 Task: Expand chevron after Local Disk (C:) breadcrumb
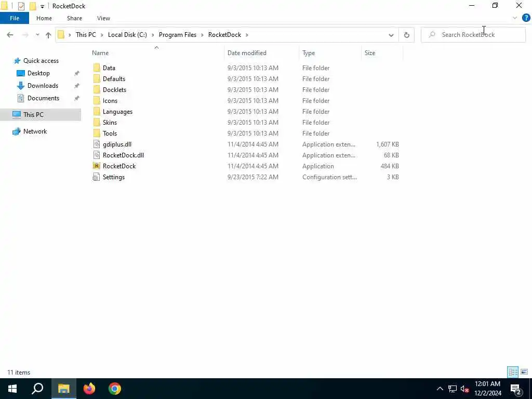click(x=153, y=35)
